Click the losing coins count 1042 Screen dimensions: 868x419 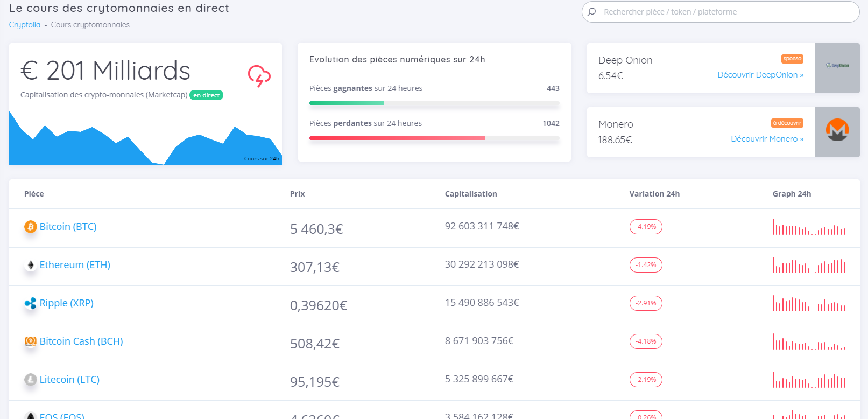(551, 123)
